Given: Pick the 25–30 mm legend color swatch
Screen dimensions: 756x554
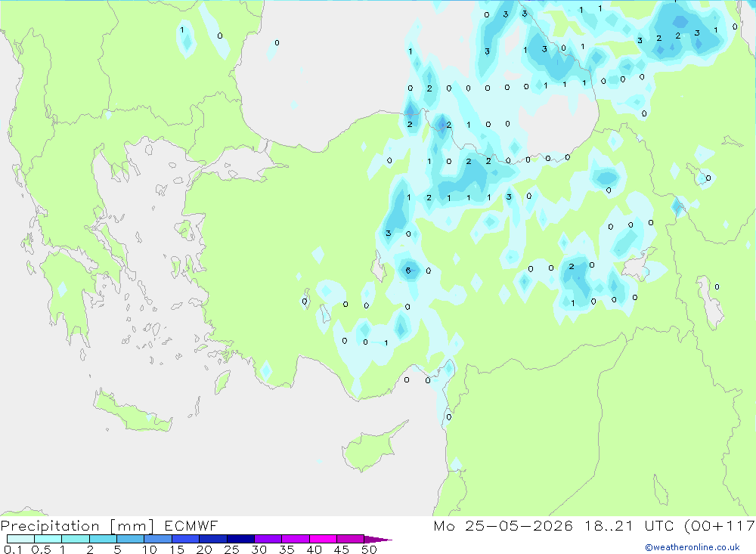Looking at the screenshot, I should tap(240, 539).
